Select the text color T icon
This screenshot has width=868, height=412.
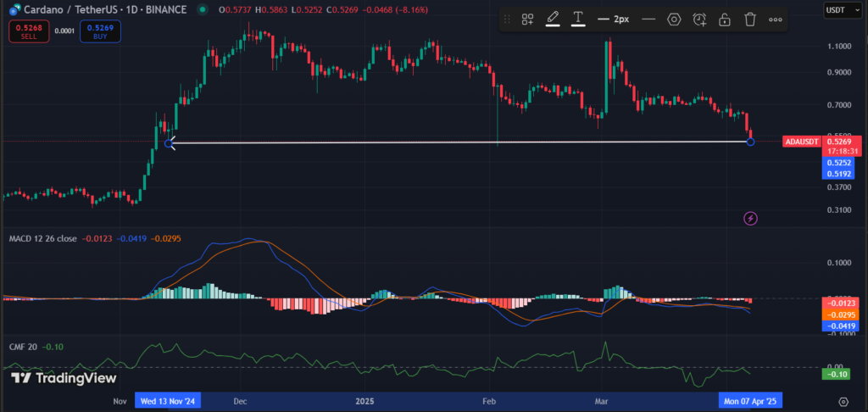pos(578,19)
